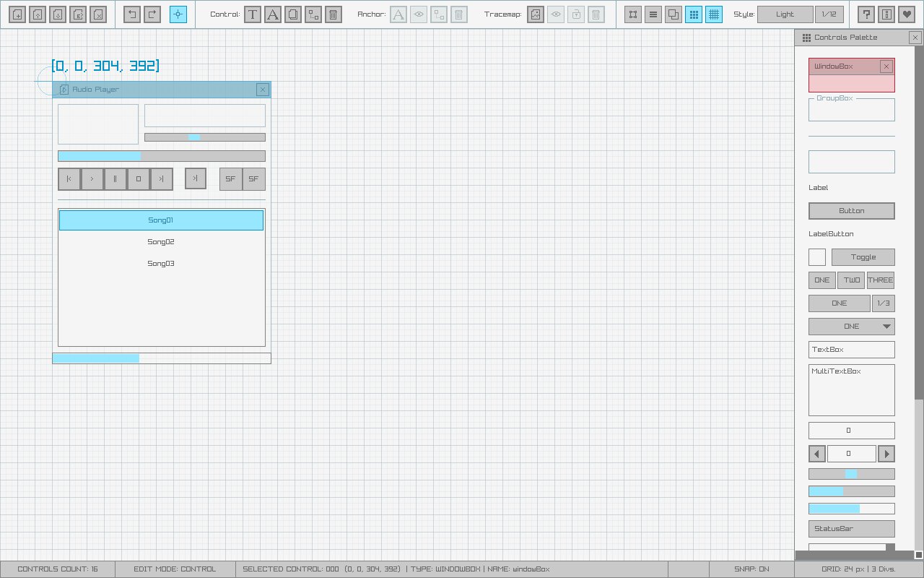Click the Redo icon

[x=152, y=14]
